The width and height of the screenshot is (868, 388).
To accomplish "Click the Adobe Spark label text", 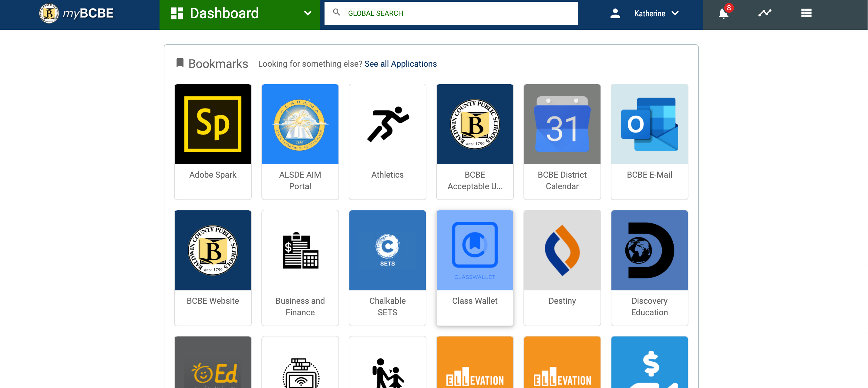I will (213, 175).
